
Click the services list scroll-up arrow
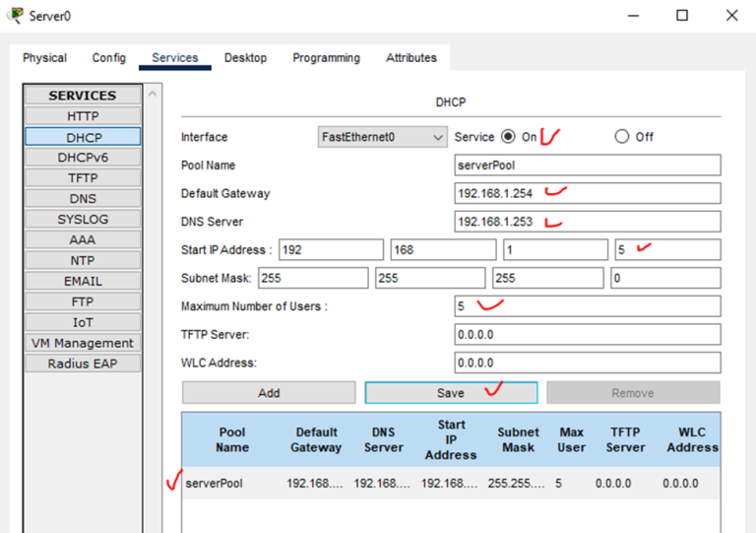coord(153,94)
